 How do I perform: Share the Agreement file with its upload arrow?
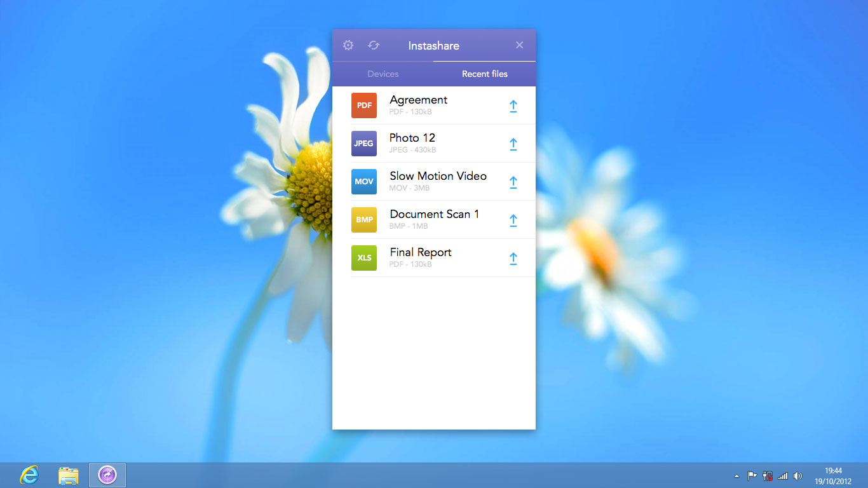pyautogui.click(x=513, y=106)
